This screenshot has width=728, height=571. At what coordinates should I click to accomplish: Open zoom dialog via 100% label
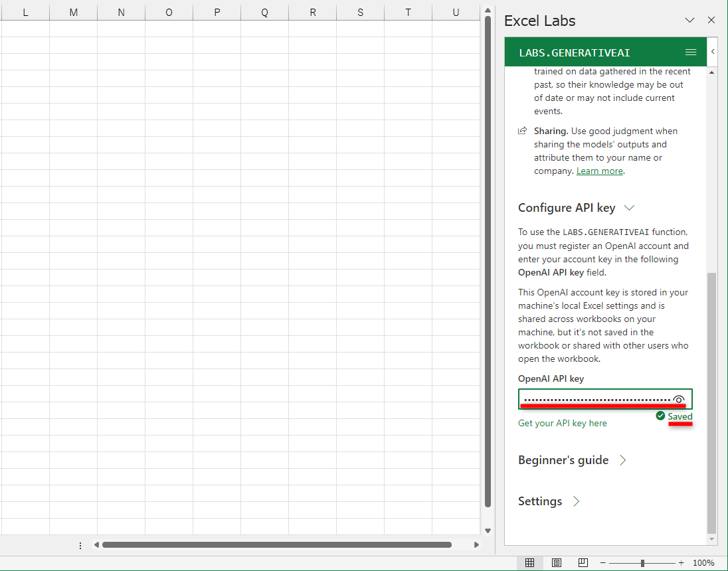pyautogui.click(x=703, y=562)
